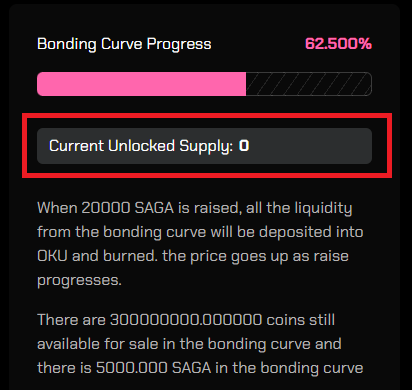Screen dimensions: 412x390
Task: Click the 5000.000 SAGA amount text
Action: [154, 368]
